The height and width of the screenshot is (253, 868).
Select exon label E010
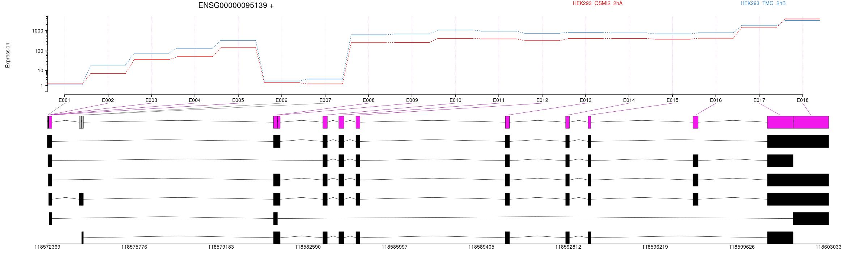(x=455, y=100)
